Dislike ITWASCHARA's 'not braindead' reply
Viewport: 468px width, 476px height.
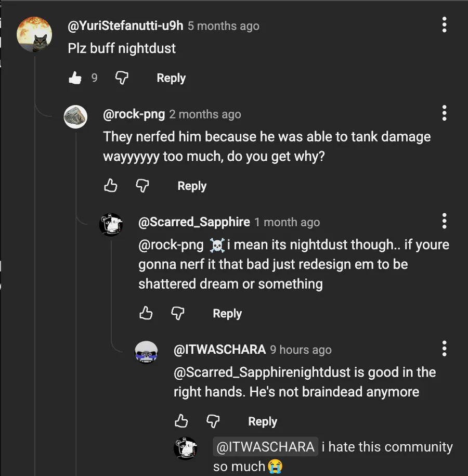point(213,421)
